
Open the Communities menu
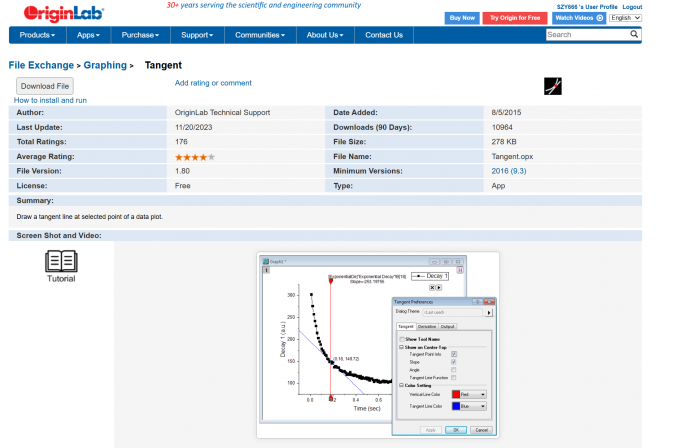click(x=260, y=35)
